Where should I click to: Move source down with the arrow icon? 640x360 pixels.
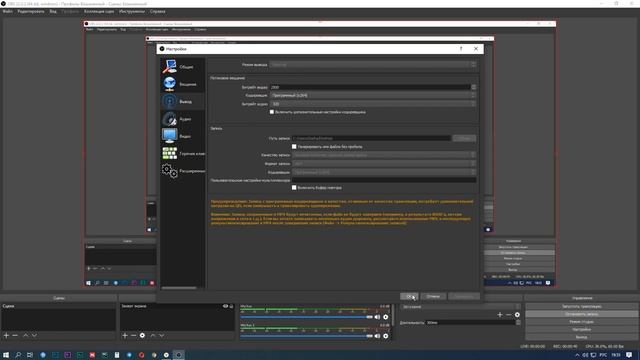point(162,335)
